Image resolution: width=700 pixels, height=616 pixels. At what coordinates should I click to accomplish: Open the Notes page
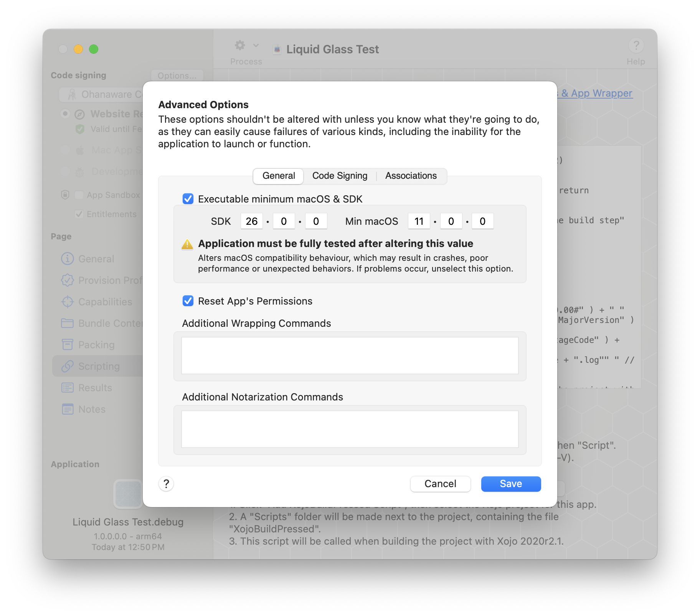(98, 409)
